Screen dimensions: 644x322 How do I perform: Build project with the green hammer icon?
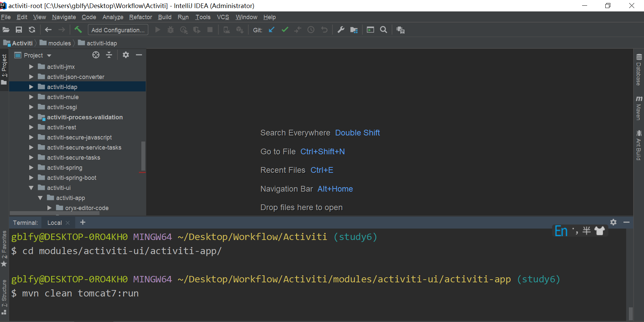pyautogui.click(x=78, y=30)
